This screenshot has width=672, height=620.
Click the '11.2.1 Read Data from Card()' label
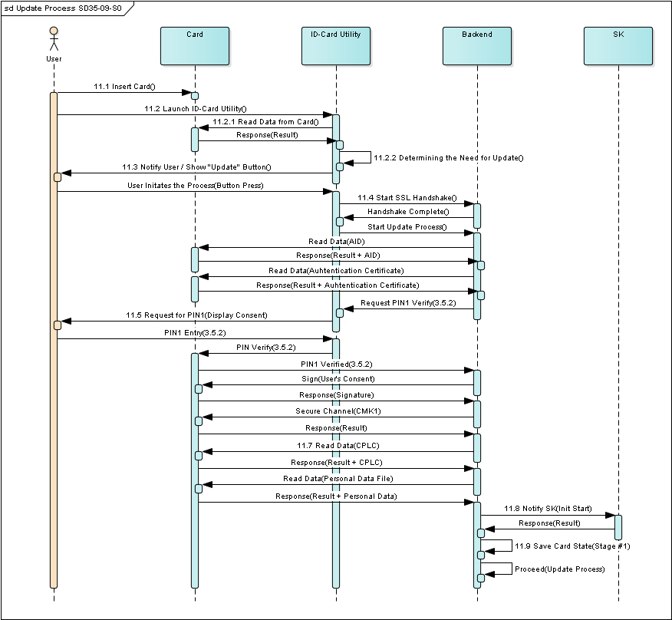[x=265, y=122]
